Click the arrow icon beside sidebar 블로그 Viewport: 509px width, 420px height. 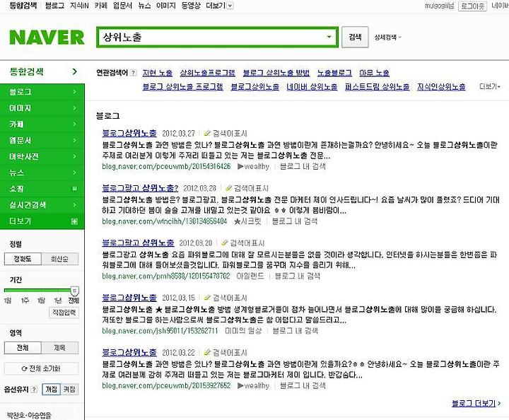pos(75,92)
